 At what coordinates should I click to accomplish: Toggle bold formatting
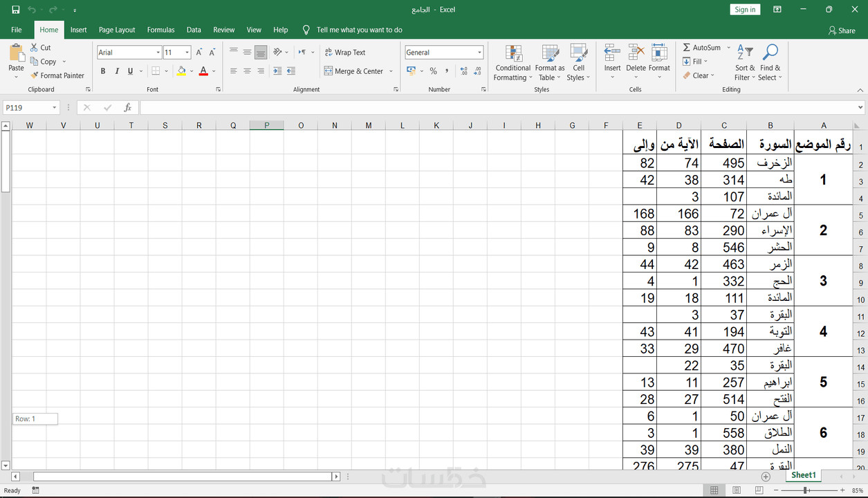102,71
